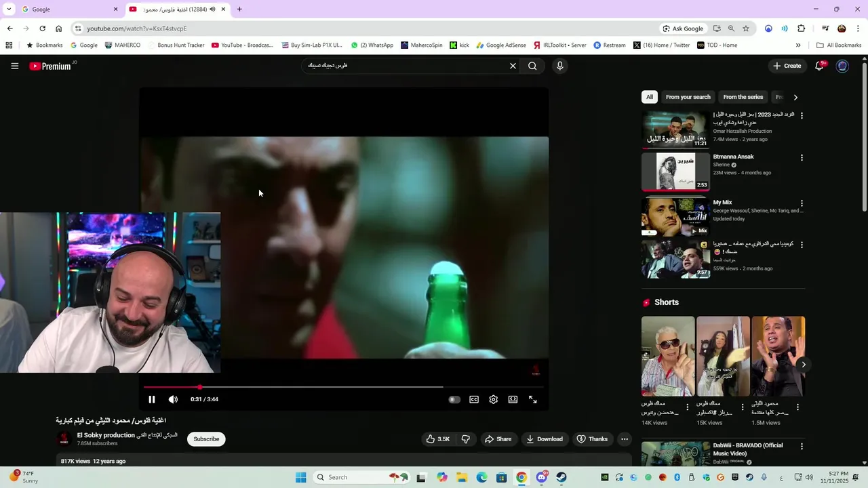
Task: Switch to the Google browser tab
Action: pos(69,9)
